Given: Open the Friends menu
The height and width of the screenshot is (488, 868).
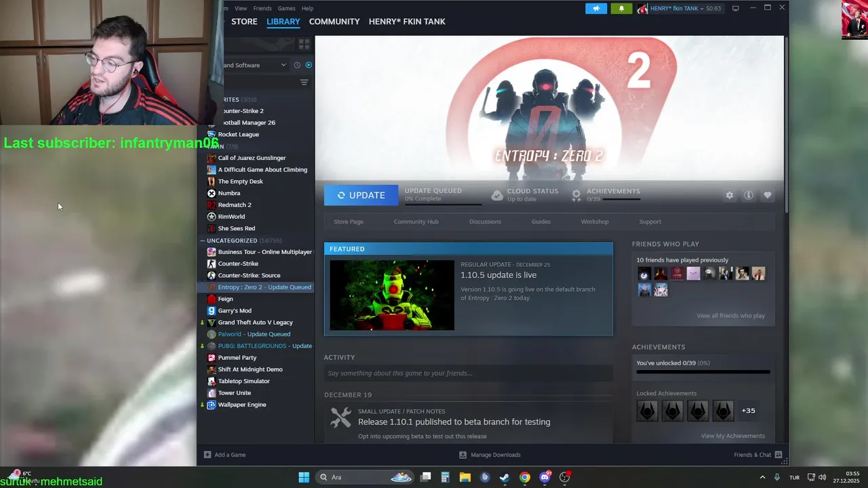Looking at the screenshot, I should tap(262, 8).
